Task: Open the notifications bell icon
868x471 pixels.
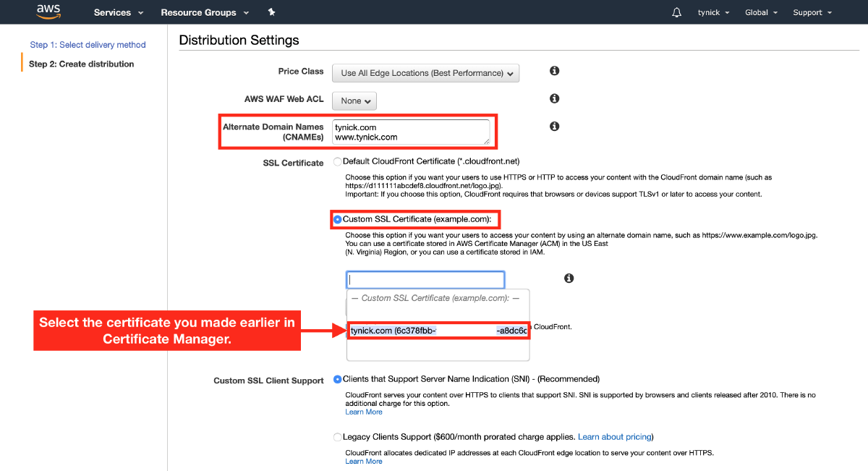Action: [677, 12]
